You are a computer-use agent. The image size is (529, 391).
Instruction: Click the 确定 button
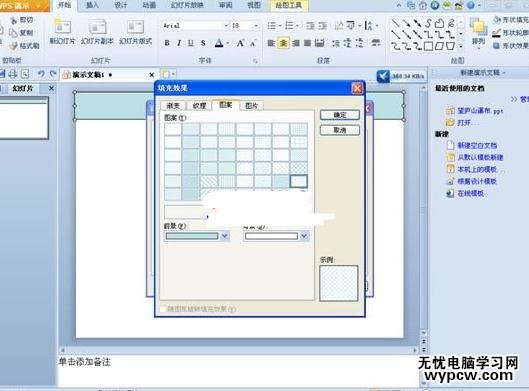[340, 115]
